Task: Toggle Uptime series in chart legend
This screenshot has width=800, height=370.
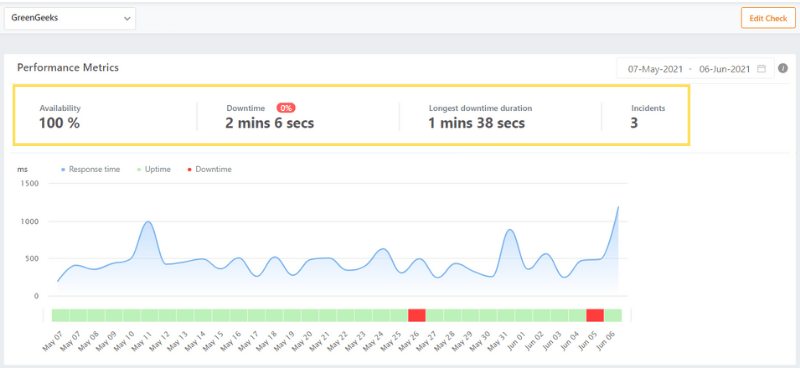Action: (155, 169)
